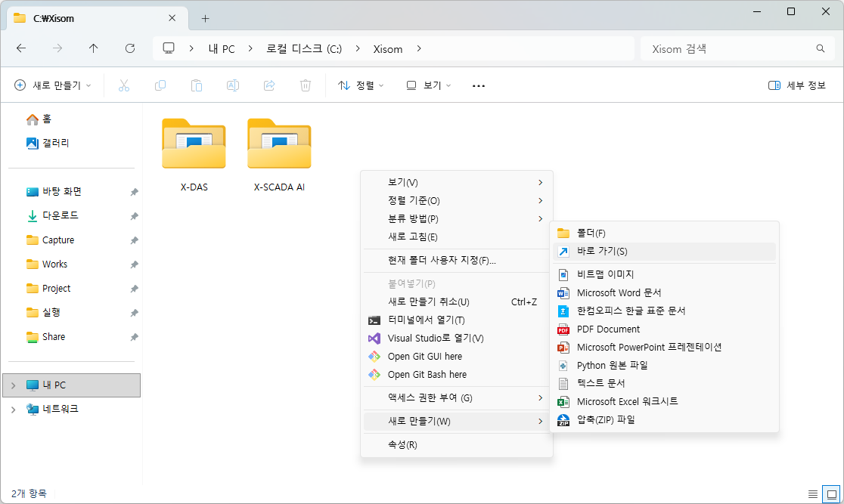Click the 새로 만들기 toolbar button
The width and height of the screenshot is (844, 504).
[x=53, y=85]
